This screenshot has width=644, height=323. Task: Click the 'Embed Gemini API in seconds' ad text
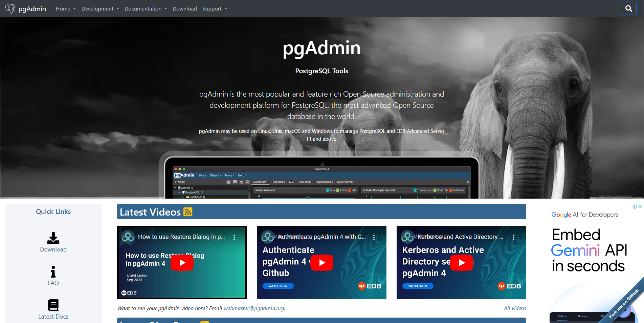point(589,250)
